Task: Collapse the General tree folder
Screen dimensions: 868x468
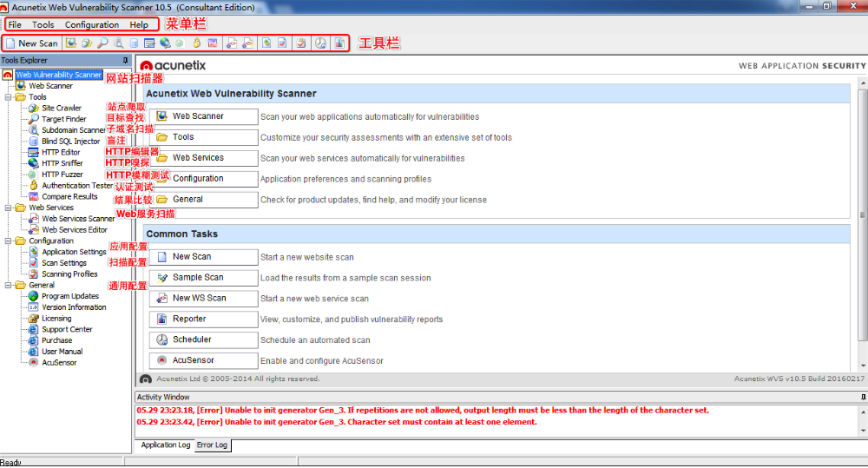Action: pos(8,286)
